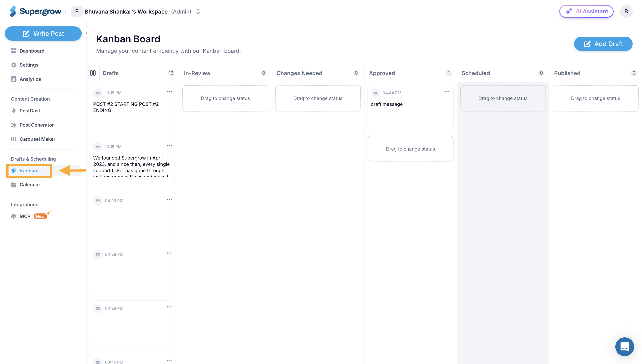This screenshot has width=642, height=364.
Task: Click the Supergrow logo
Action: click(35, 12)
